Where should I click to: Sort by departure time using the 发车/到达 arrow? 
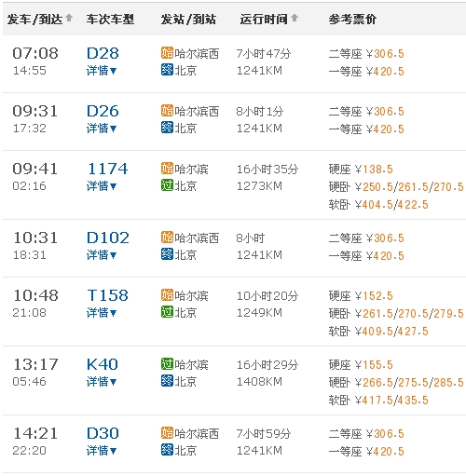(69, 18)
